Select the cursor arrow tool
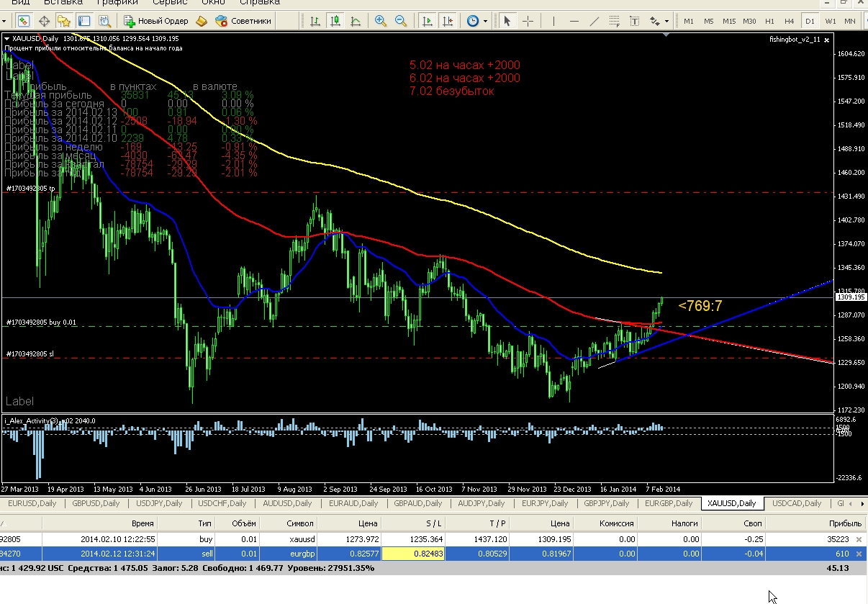The height and width of the screenshot is (604, 868). (507, 21)
